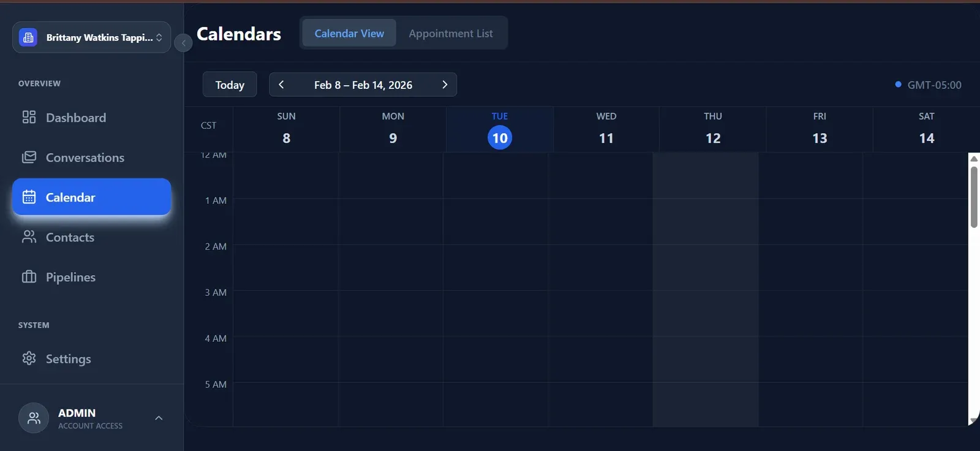The width and height of the screenshot is (980, 451).
Task: Click the Feb 8 – Feb 14, 2026 date range
Action: click(x=363, y=85)
